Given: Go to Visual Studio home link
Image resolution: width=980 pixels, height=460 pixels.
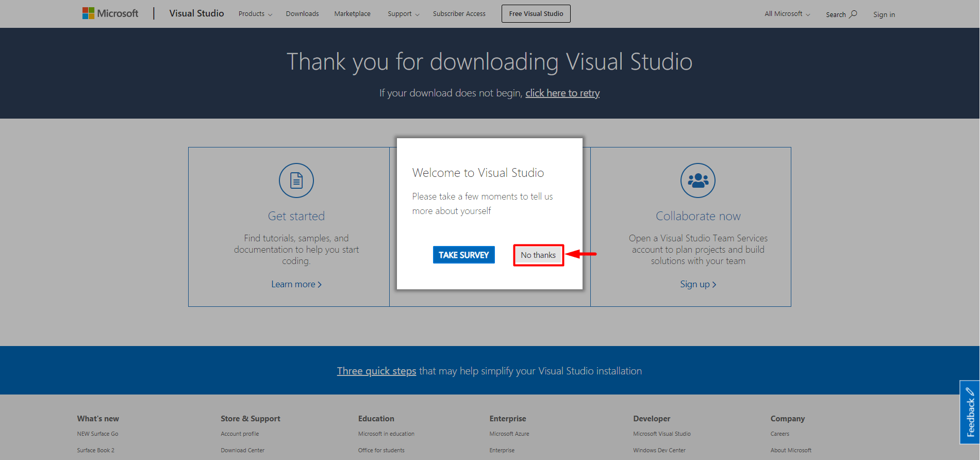Looking at the screenshot, I should click(196, 13).
